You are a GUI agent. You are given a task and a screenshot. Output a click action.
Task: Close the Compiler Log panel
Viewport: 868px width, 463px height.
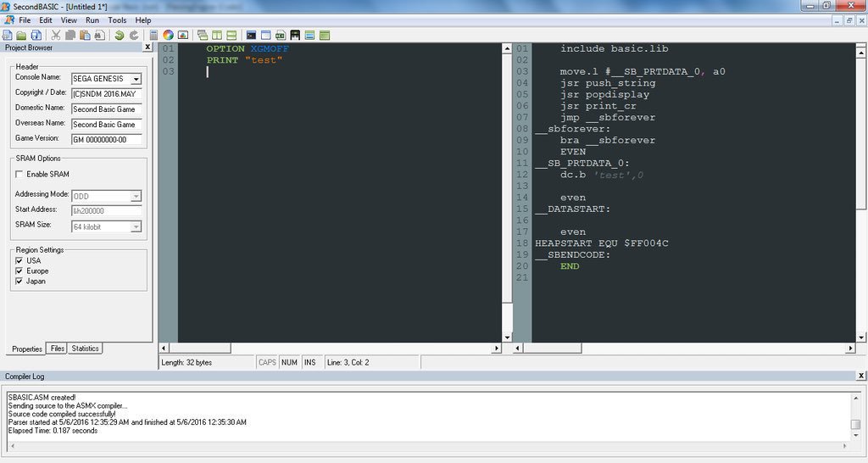tap(861, 376)
